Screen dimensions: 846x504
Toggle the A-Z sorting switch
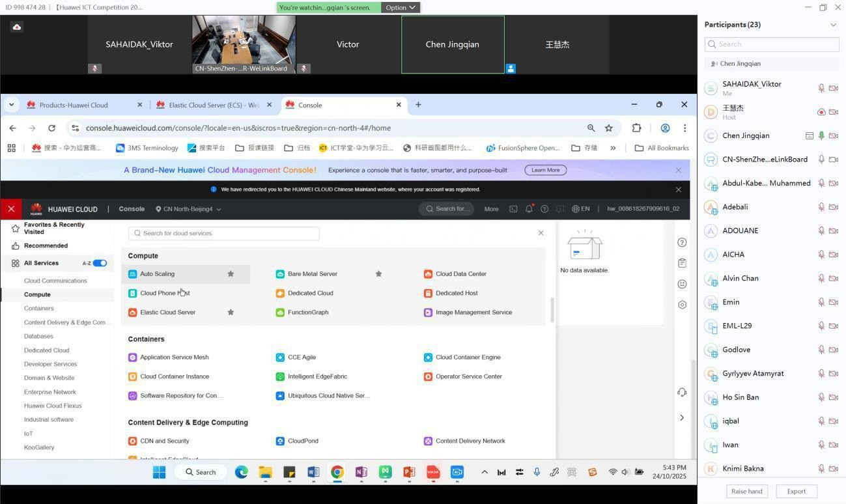[100, 263]
